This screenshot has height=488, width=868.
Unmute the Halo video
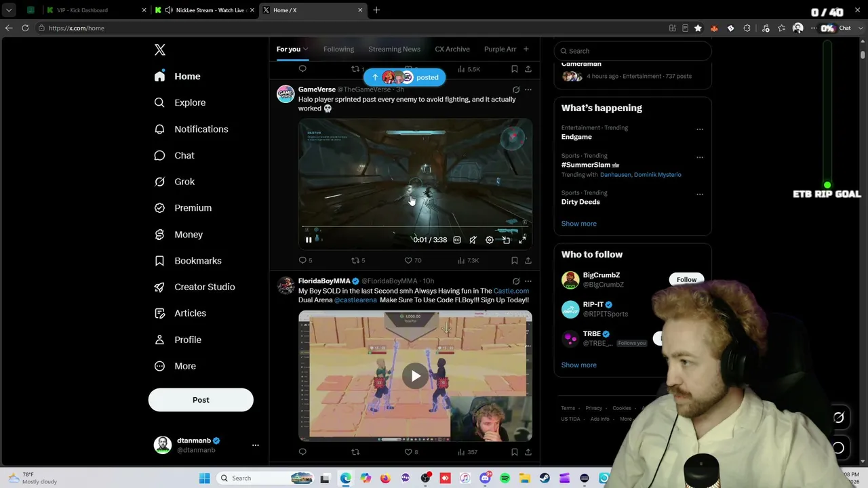(473, 240)
